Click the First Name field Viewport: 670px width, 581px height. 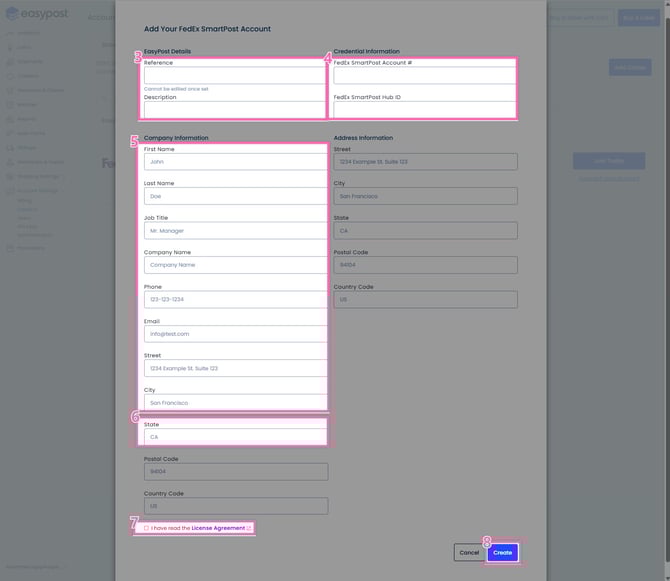click(236, 162)
